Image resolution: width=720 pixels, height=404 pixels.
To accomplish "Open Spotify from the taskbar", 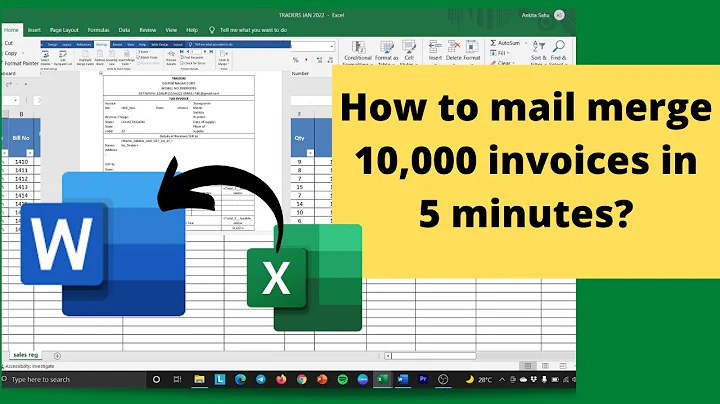I will point(343,379).
